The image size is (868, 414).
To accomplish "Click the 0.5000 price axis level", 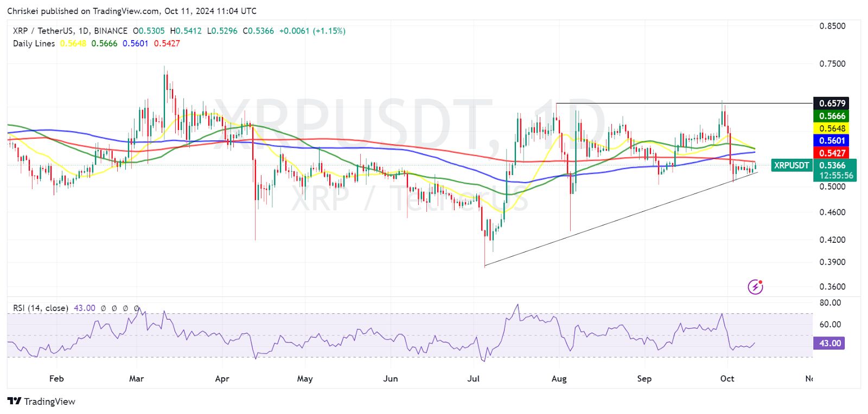I will 832,186.
